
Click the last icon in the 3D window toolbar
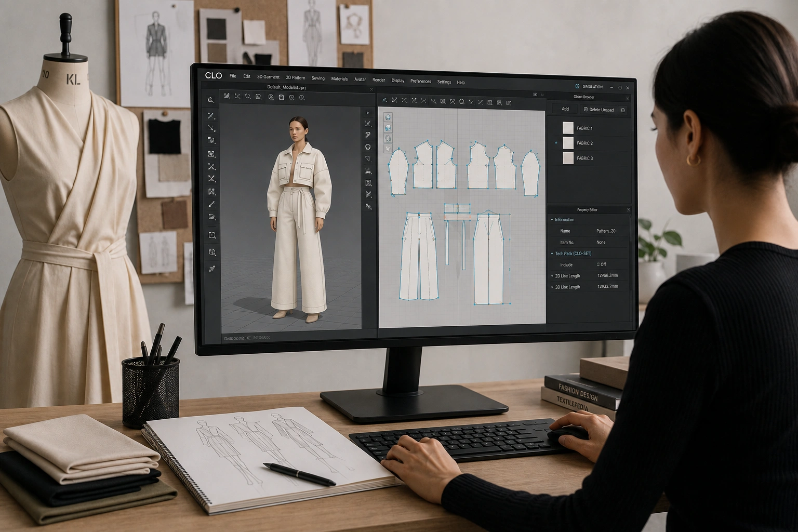point(302,98)
